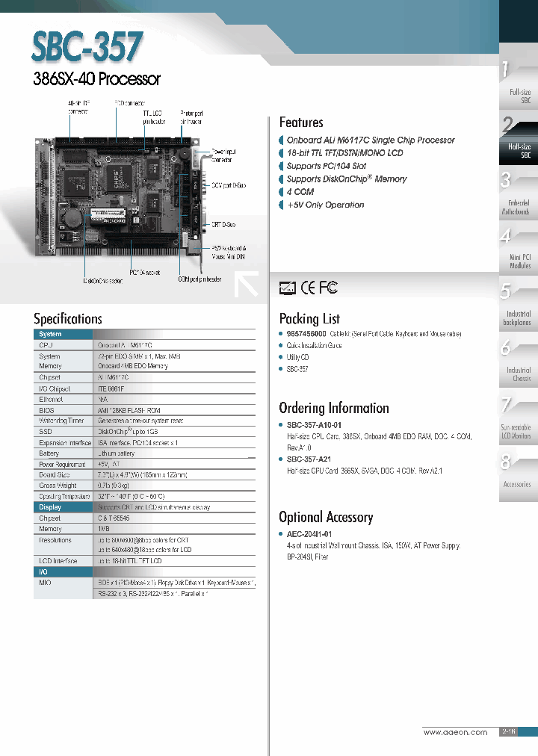Click the C&T 65545 chipset value
The width and height of the screenshot is (538, 756).
[x=114, y=518]
